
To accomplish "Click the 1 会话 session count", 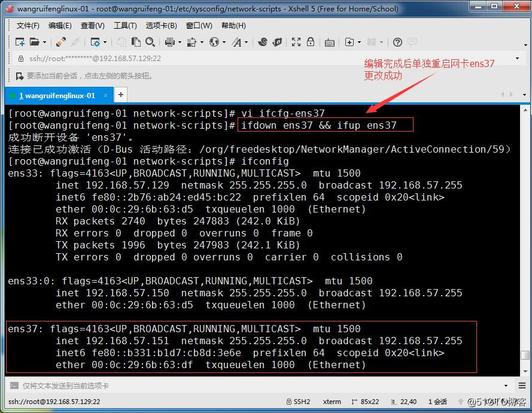I will tap(437, 402).
